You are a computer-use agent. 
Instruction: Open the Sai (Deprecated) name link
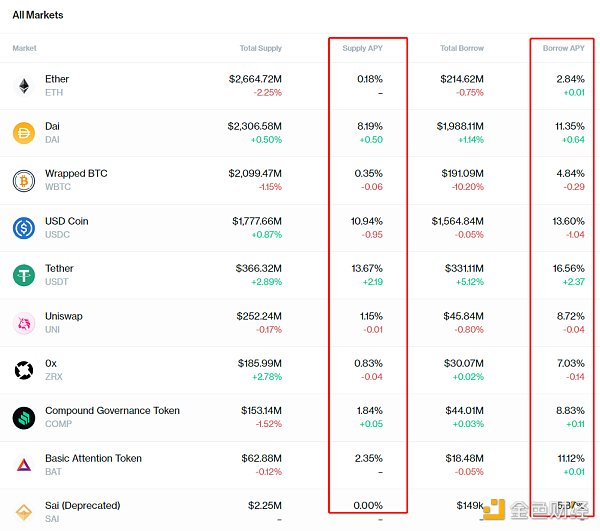tap(83, 505)
